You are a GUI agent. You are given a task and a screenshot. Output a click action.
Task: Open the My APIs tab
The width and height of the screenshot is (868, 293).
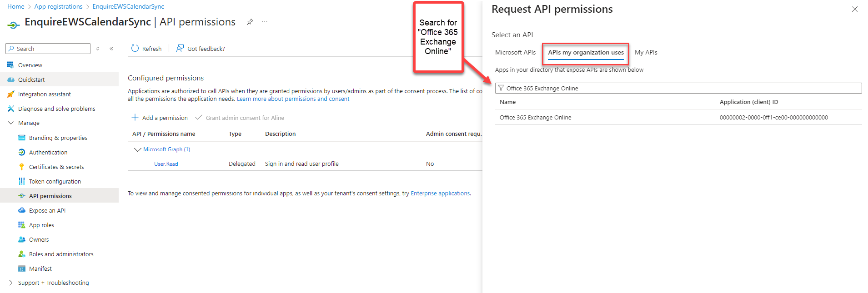[646, 52]
